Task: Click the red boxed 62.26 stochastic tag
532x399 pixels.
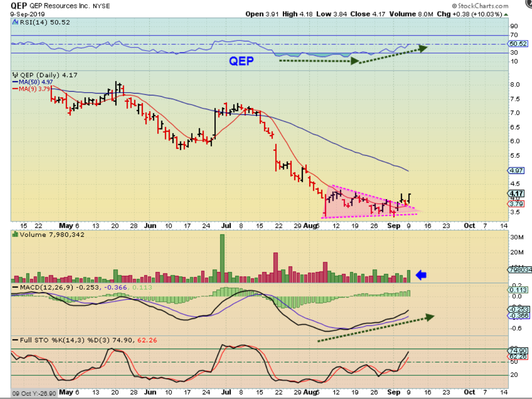Action: pos(518,357)
